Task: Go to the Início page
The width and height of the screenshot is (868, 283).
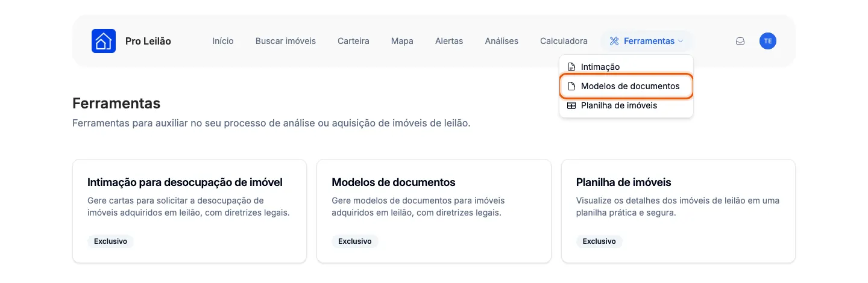Action: [x=223, y=41]
